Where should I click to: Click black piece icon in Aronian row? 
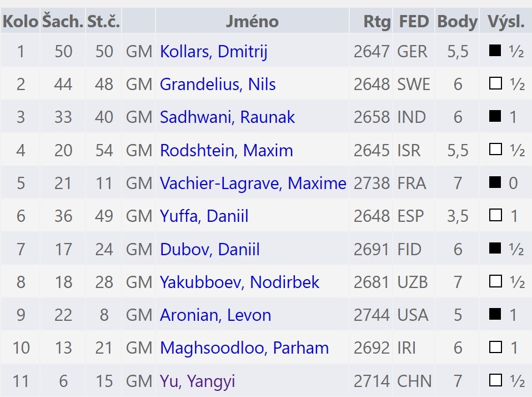(x=495, y=315)
